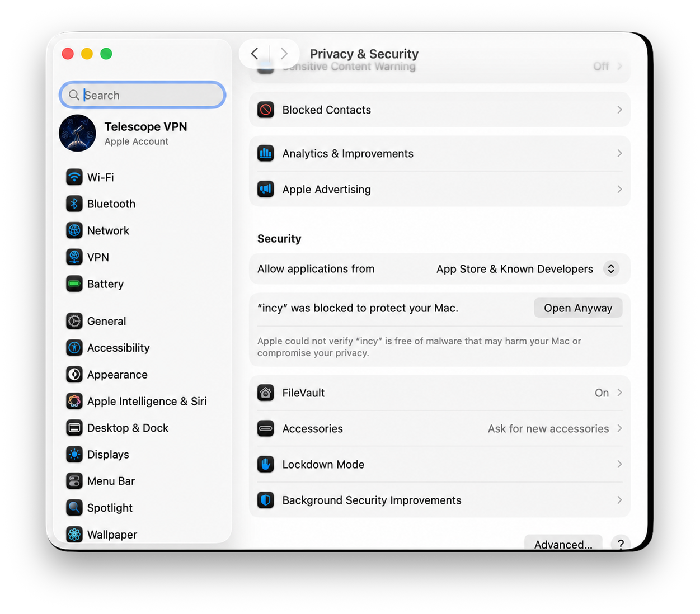Click the Security section heading
Viewport: 700px width, 614px height.
279,239
